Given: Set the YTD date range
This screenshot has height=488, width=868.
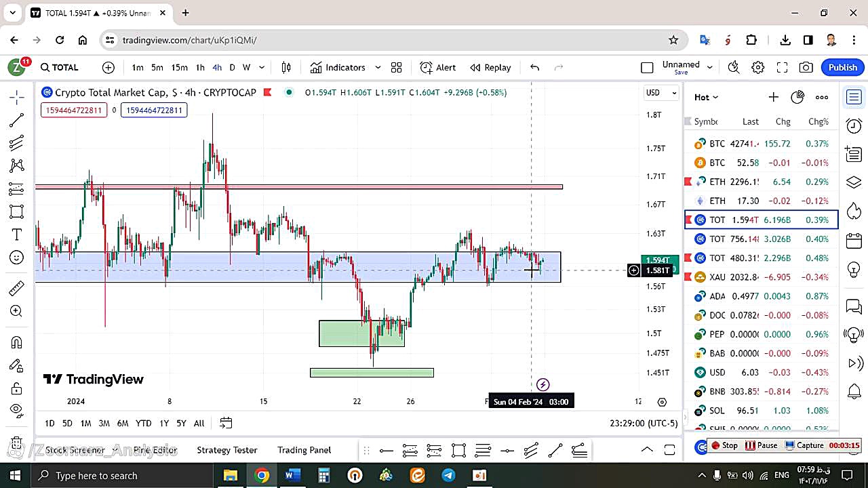Looking at the screenshot, I should point(143,423).
